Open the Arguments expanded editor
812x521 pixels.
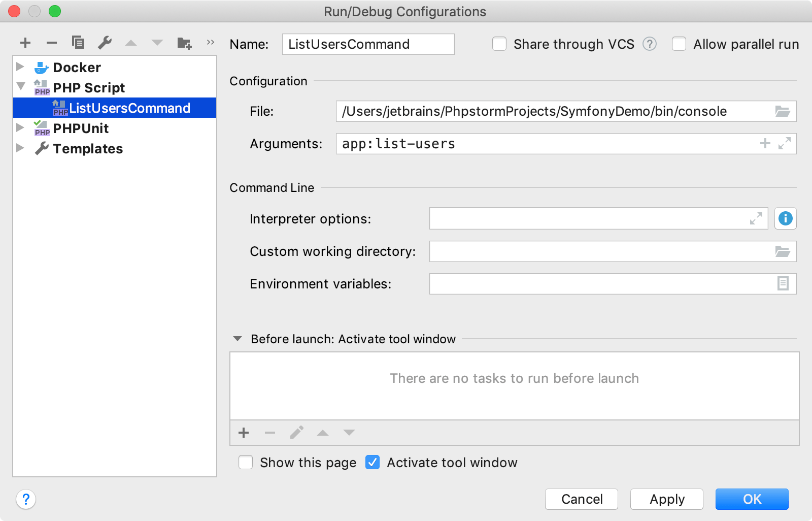(x=785, y=144)
